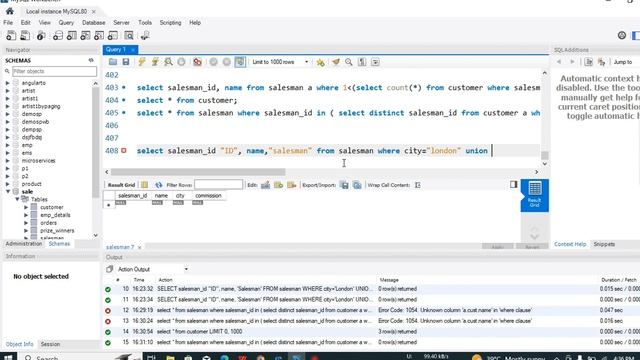Close the Query 1 tab
The image size is (640, 360).
(x=133, y=50)
